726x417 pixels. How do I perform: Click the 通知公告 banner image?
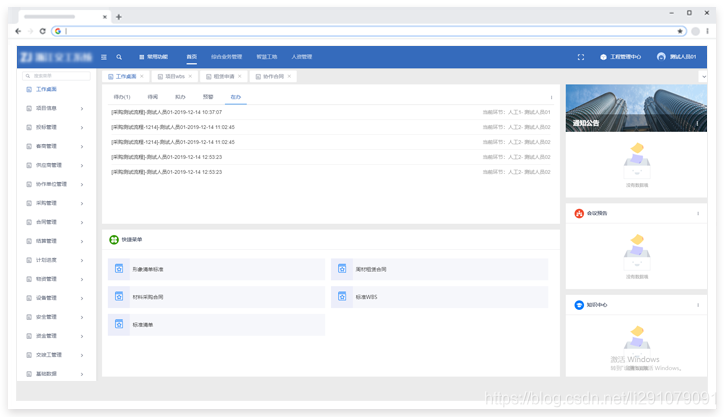(636, 108)
